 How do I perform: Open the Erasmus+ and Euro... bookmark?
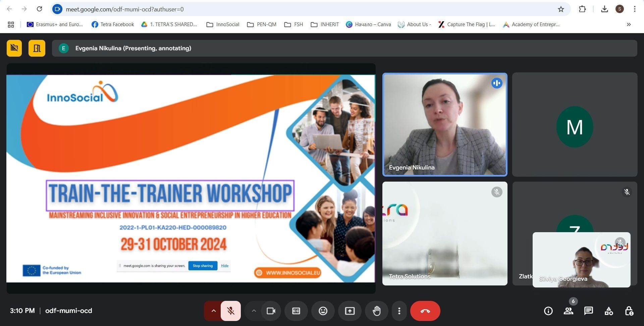55,24
